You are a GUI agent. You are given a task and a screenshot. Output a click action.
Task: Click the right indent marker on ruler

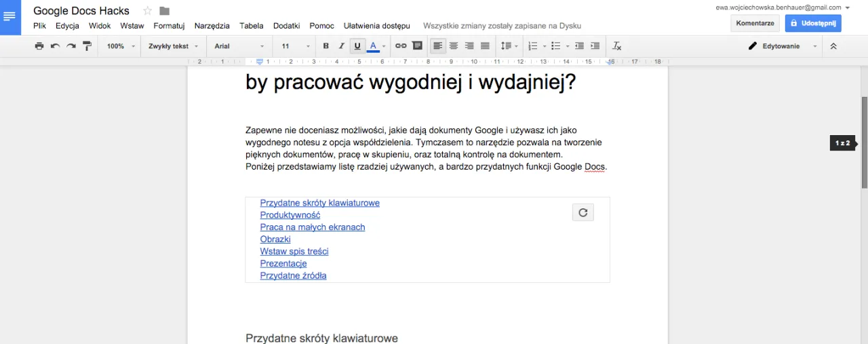610,62
